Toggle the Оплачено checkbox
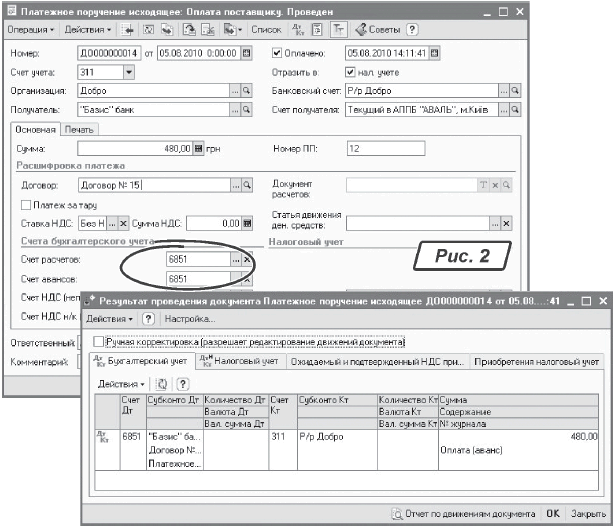This screenshot has width=615, height=527. [278, 52]
